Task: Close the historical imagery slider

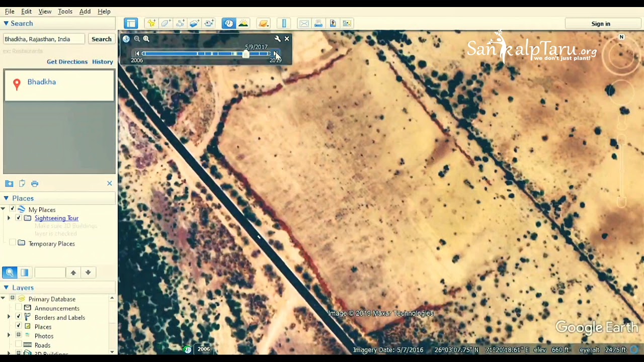Action: [x=287, y=39]
